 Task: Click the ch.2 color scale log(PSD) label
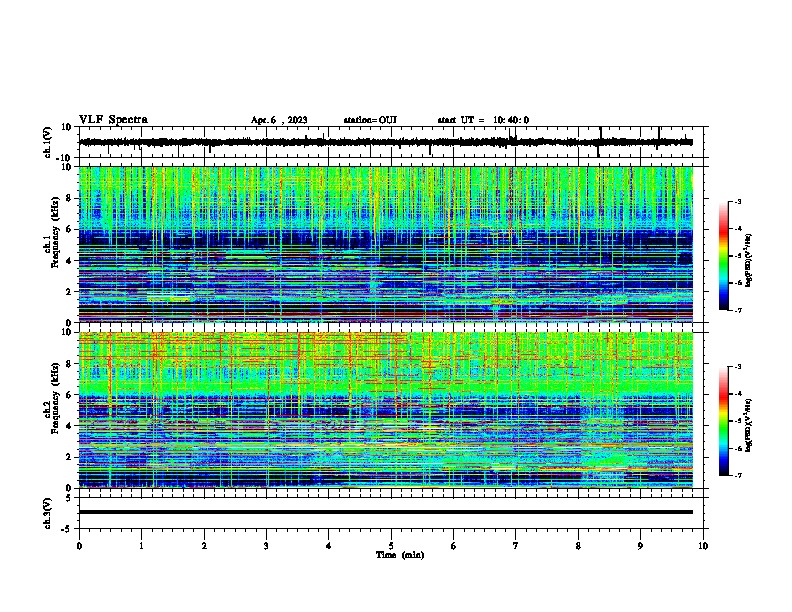pyautogui.click(x=749, y=424)
